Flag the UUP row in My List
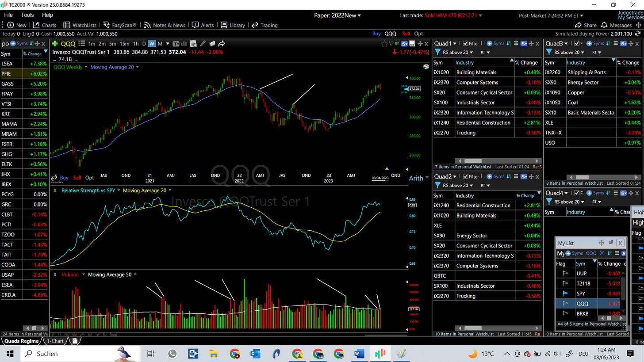The image size is (644, 362). (x=564, y=273)
